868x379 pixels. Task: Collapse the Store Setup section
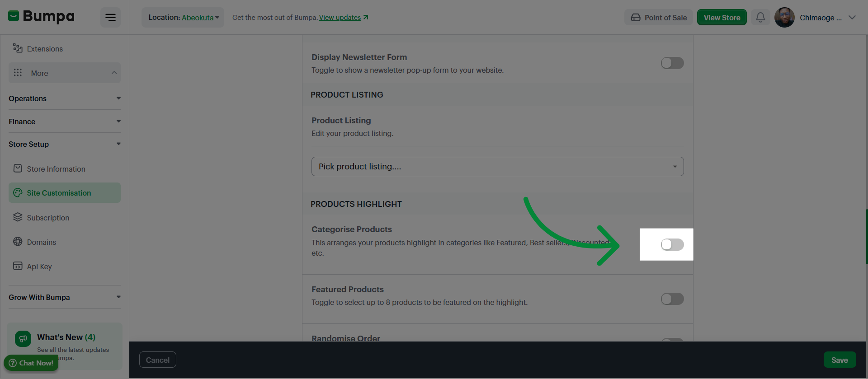(x=65, y=144)
